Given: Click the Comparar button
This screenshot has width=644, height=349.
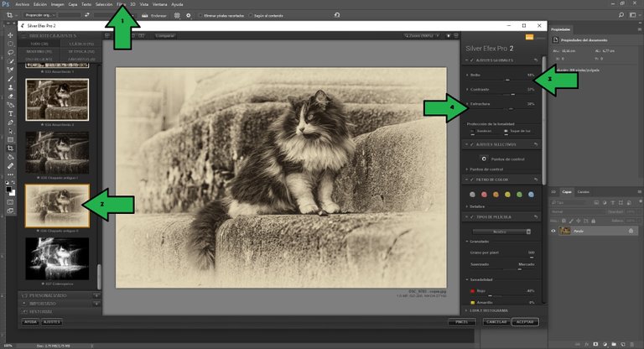Looking at the screenshot, I should (164, 36).
